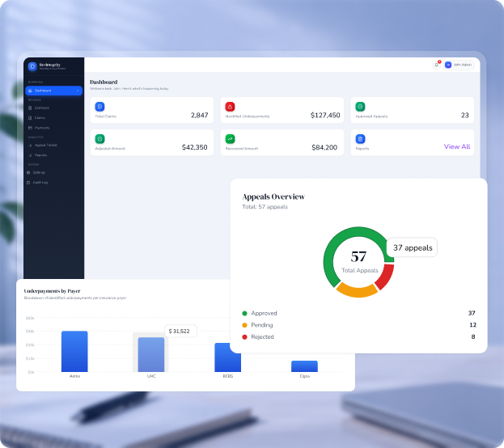Click the blue Total Claims card icon
Image resolution: width=504 pixels, height=448 pixels.
click(x=100, y=107)
